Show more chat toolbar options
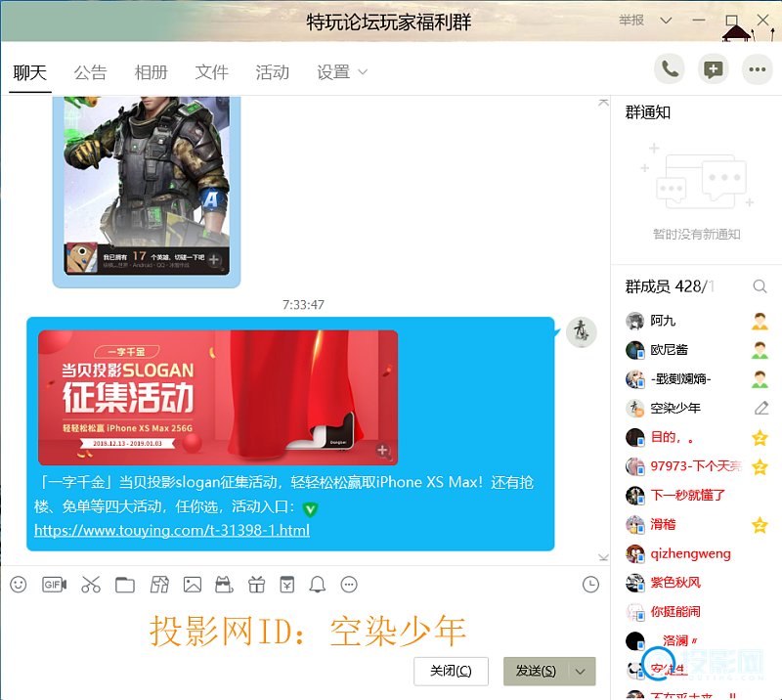Screen dimensions: 782x700 (349, 585)
